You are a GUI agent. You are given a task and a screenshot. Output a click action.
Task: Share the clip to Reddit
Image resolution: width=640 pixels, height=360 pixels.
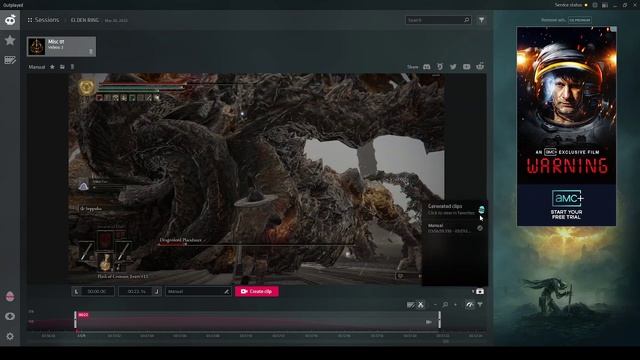tap(480, 67)
